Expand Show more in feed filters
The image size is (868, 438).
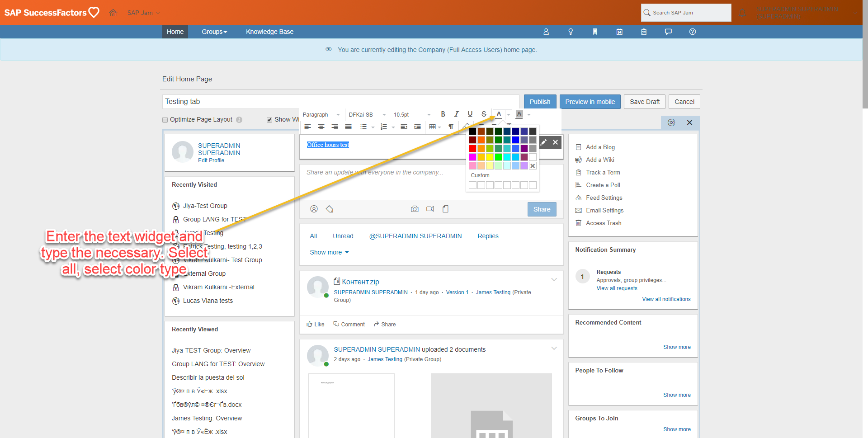tap(330, 252)
